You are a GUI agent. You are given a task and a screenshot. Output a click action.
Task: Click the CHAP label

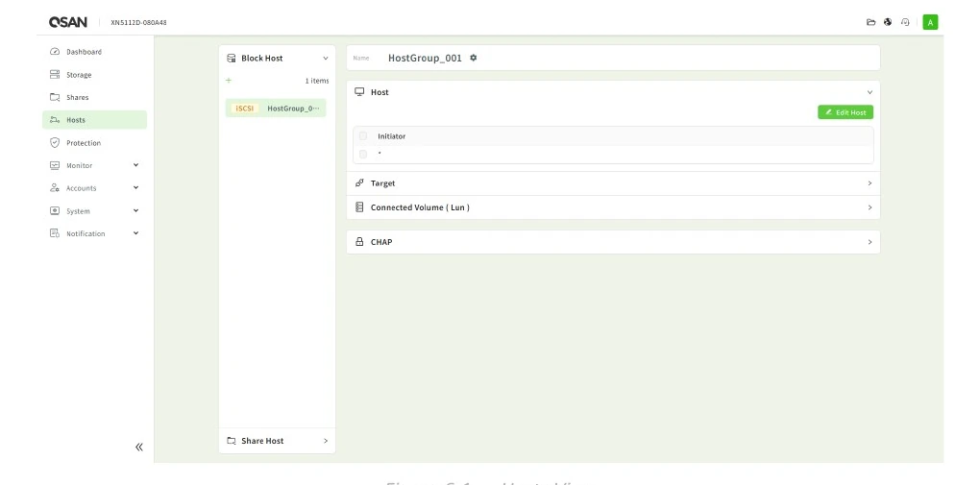click(381, 242)
